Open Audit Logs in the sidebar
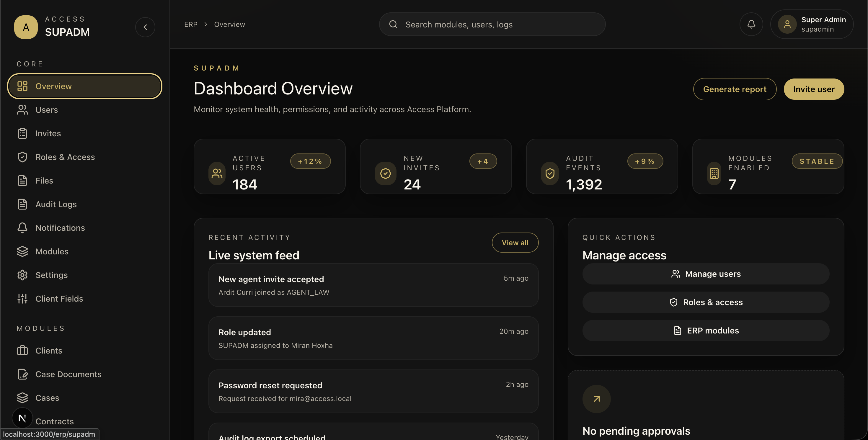Screen dimensions: 868x440 84,204
